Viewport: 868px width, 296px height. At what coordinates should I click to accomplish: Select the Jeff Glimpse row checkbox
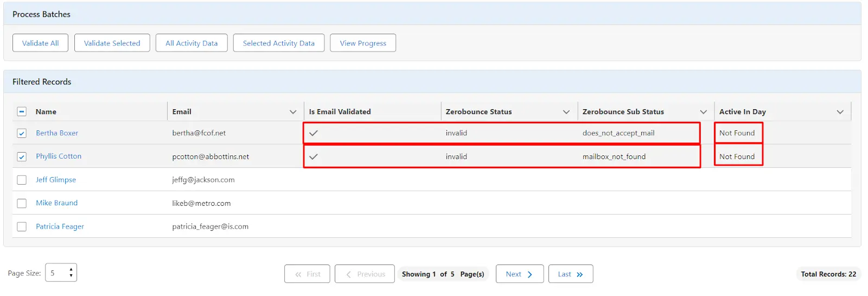coord(22,180)
